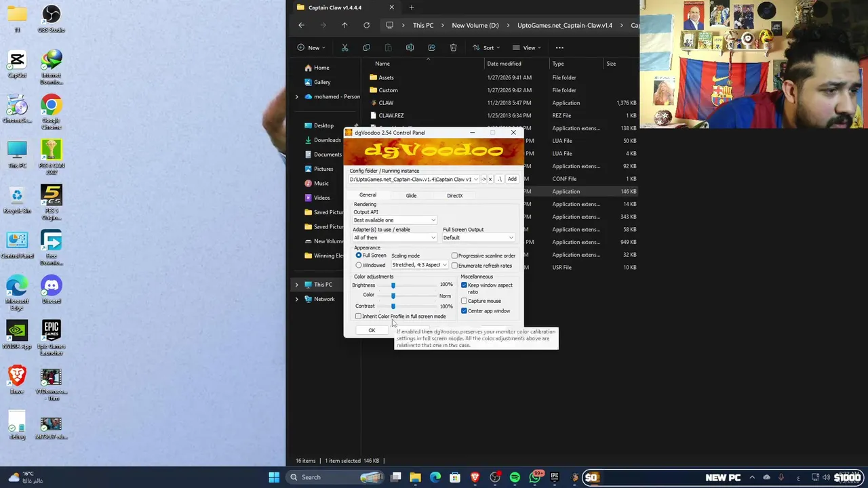
Task: Open the Scaling mode dropdown
Action: point(419,265)
